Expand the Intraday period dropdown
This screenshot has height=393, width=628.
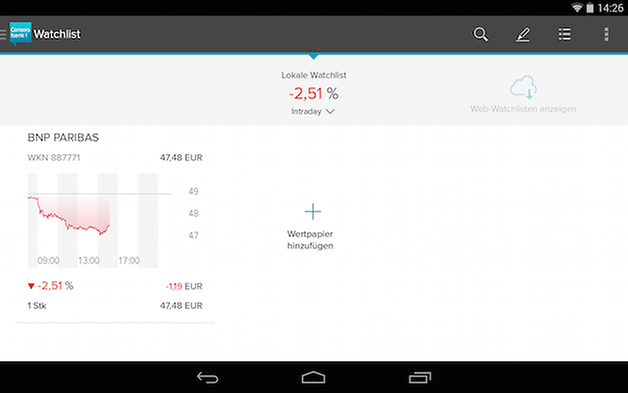click(313, 111)
